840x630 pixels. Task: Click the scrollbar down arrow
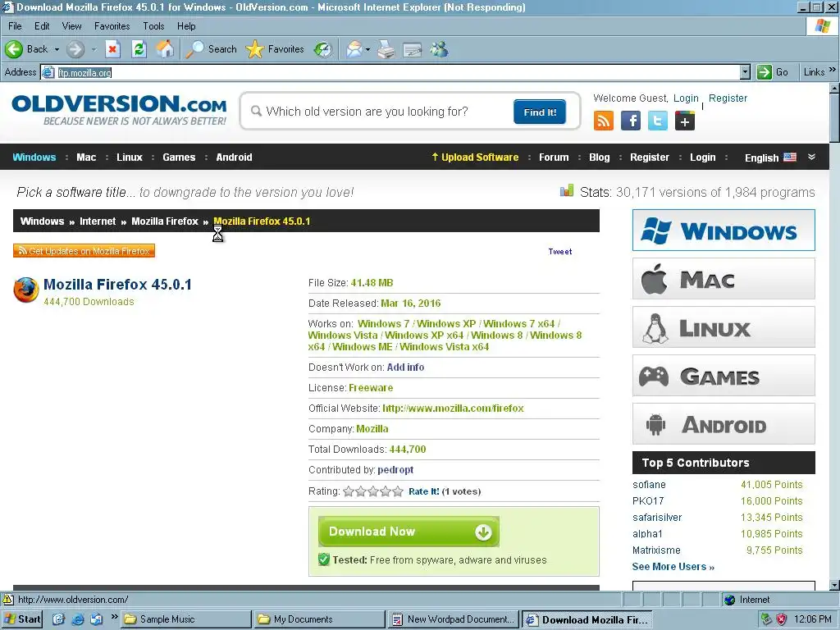coord(834,585)
